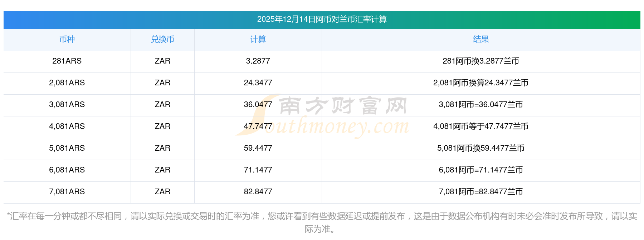Screen dimensions: 644x240
Task: Click ZAR in the 3,081ARS row
Action: coord(162,105)
